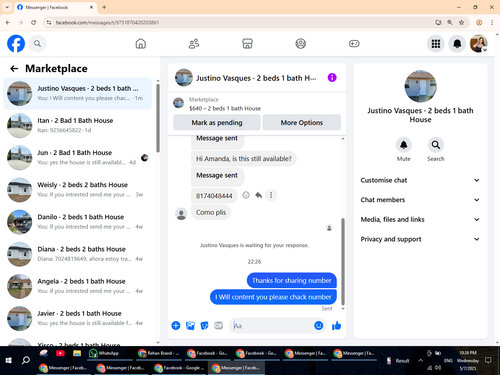500x375 pixels.
Task: Search in conversation magnifier icon
Action: [x=436, y=145]
